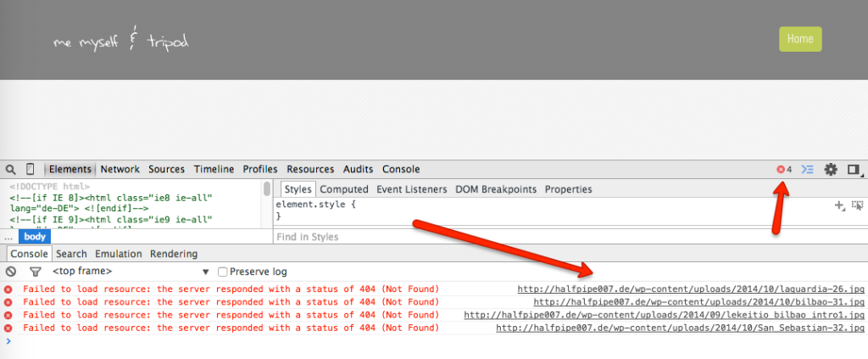Click the lekeitio_bilbao_intro1.jpg 404 error message text
This screenshot has width=868, height=359.
[x=231, y=315]
